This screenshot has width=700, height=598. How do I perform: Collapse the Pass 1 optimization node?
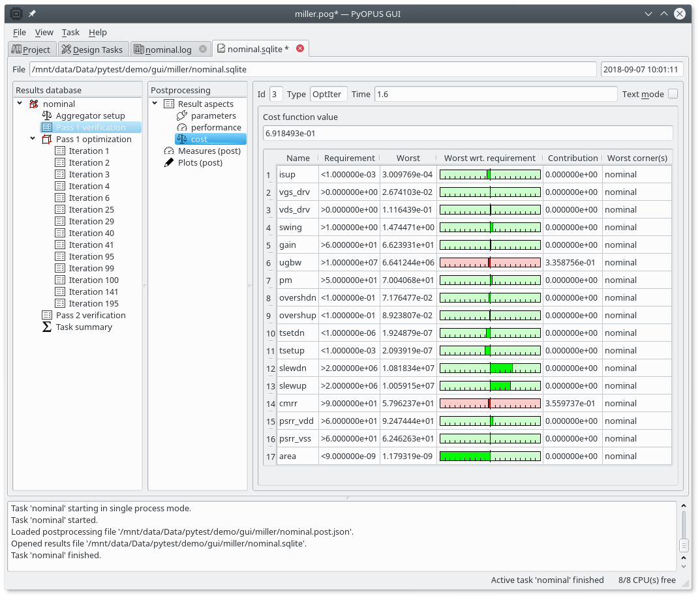[x=33, y=139]
